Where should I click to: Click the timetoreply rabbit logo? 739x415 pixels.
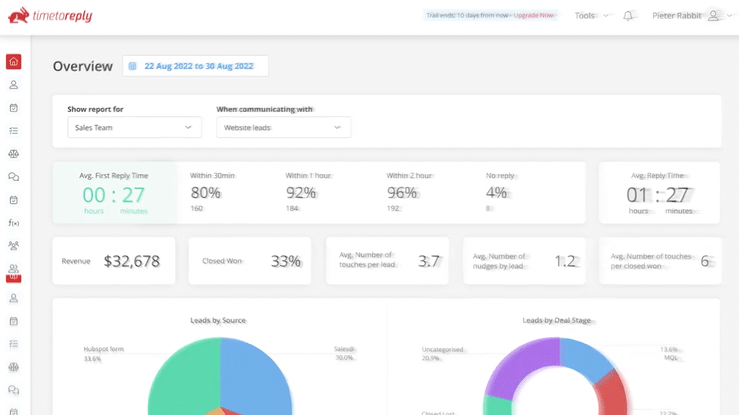tap(50, 16)
